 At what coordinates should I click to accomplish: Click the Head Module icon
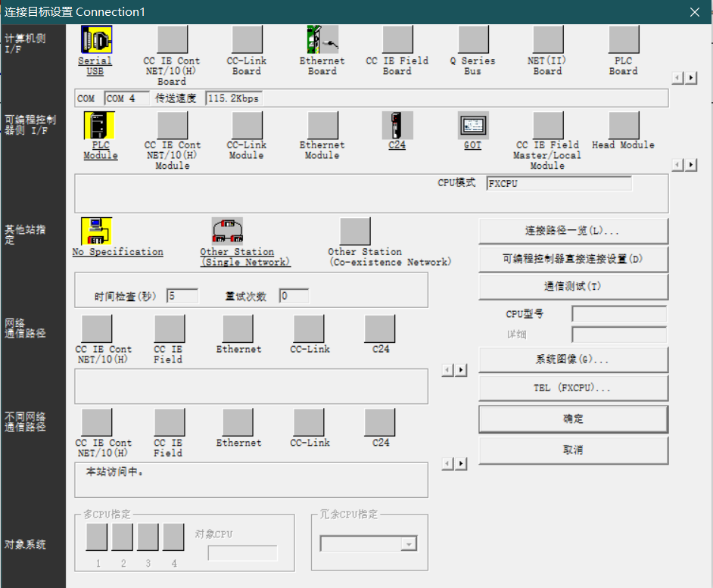pyautogui.click(x=624, y=126)
